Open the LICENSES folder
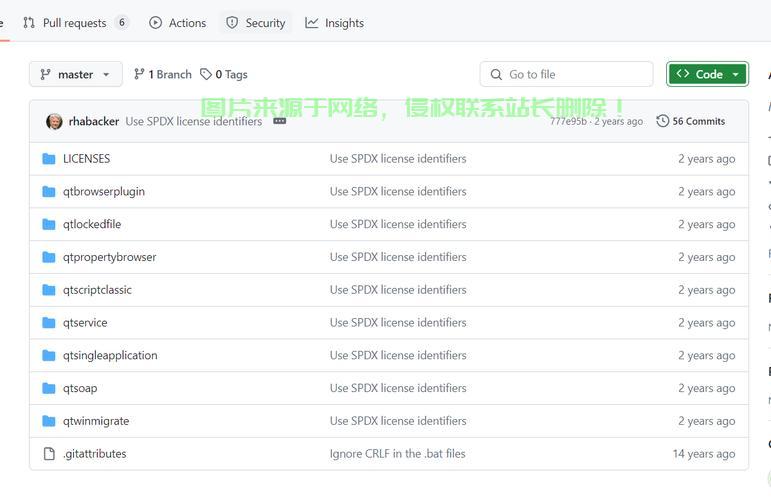Image resolution: width=771 pixels, height=500 pixels. (x=87, y=159)
